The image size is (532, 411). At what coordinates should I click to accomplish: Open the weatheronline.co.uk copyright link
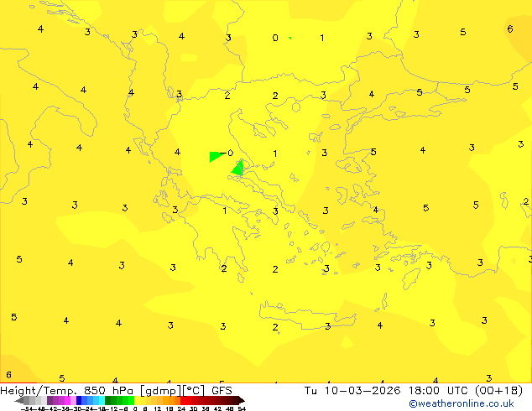point(461,403)
